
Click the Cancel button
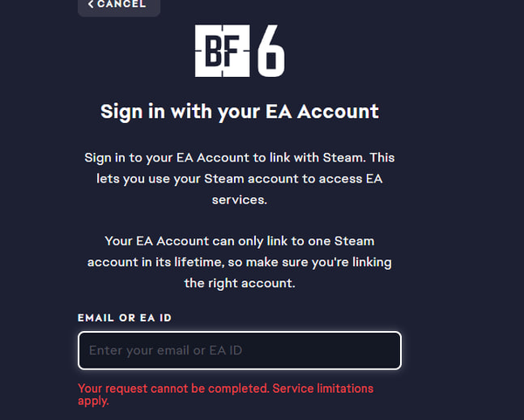[118, 5]
